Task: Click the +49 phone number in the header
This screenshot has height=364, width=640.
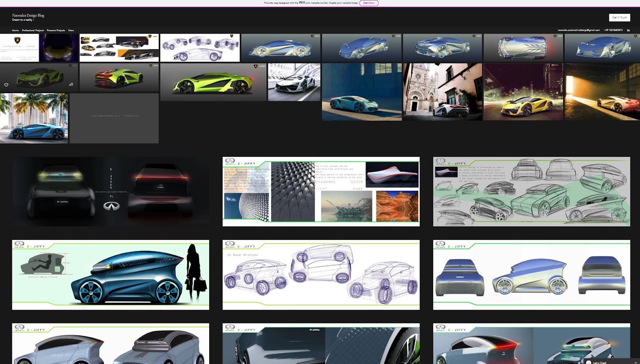Action: pos(613,30)
